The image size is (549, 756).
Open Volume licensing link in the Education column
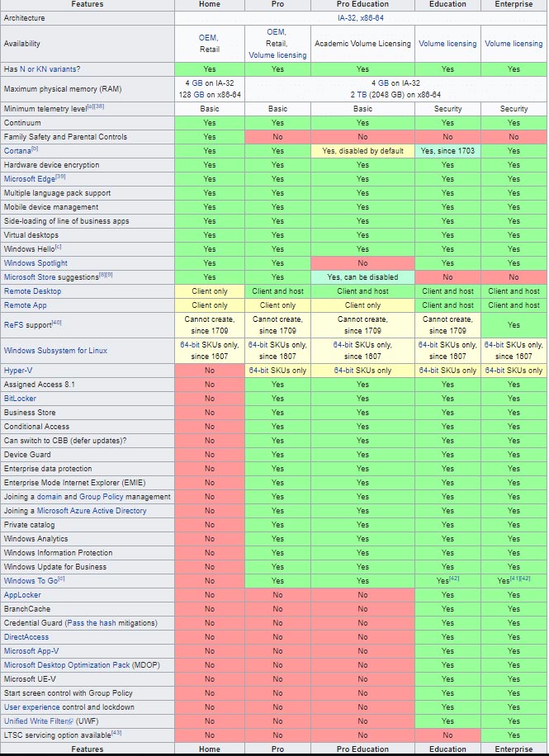click(447, 44)
